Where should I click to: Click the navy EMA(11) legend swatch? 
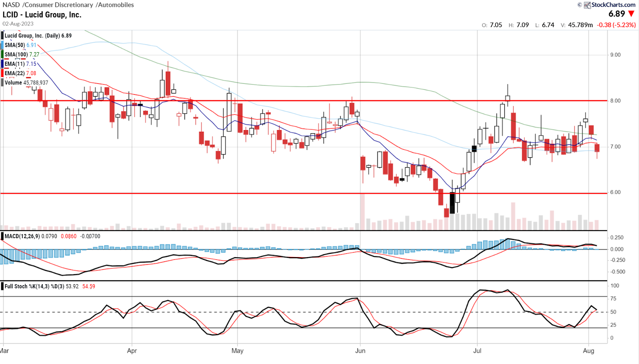pyautogui.click(x=2, y=64)
